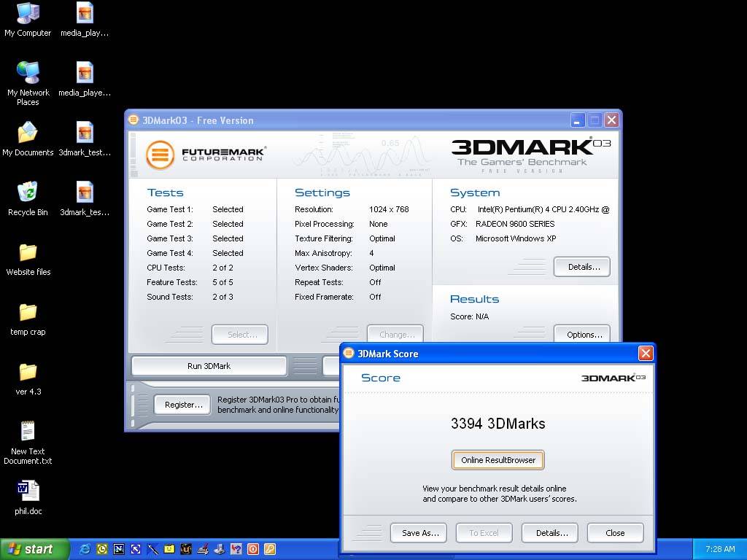Click the diagonal wand quick launch icon

(152, 549)
